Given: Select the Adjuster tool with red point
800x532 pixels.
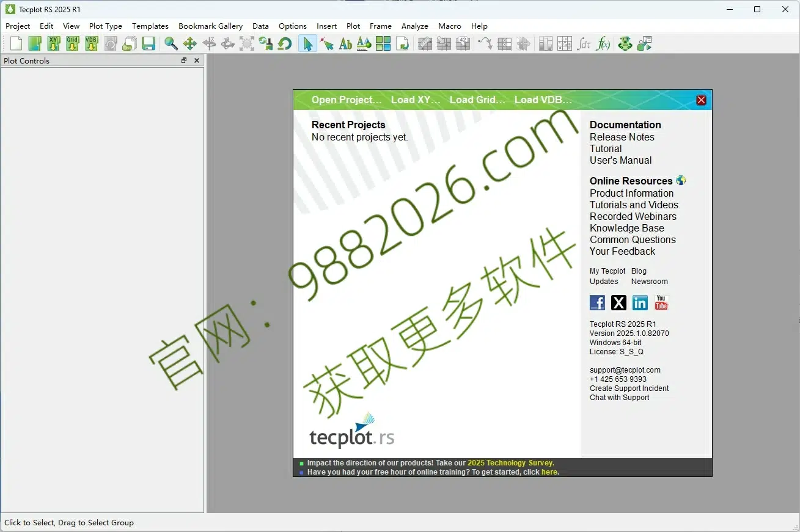Looking at the screenshot, I should 326,43.
